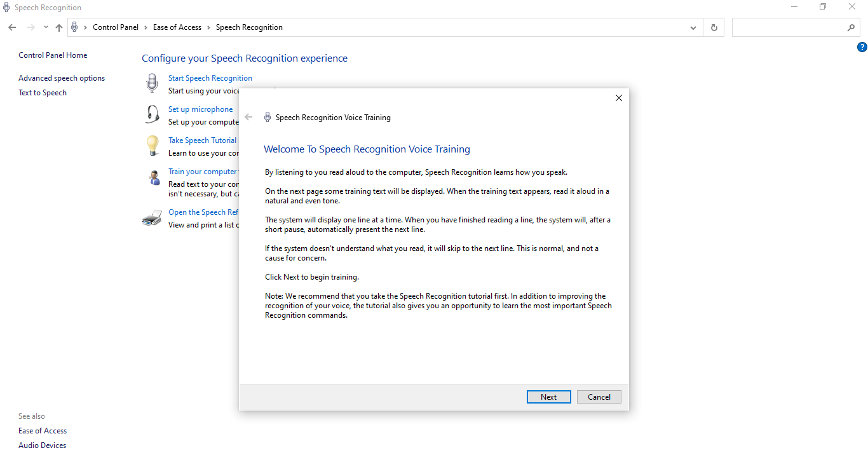This screenshot has width=868, height=462.
Task: Open Take Speech Tutorial link
Action: [202, 140]
